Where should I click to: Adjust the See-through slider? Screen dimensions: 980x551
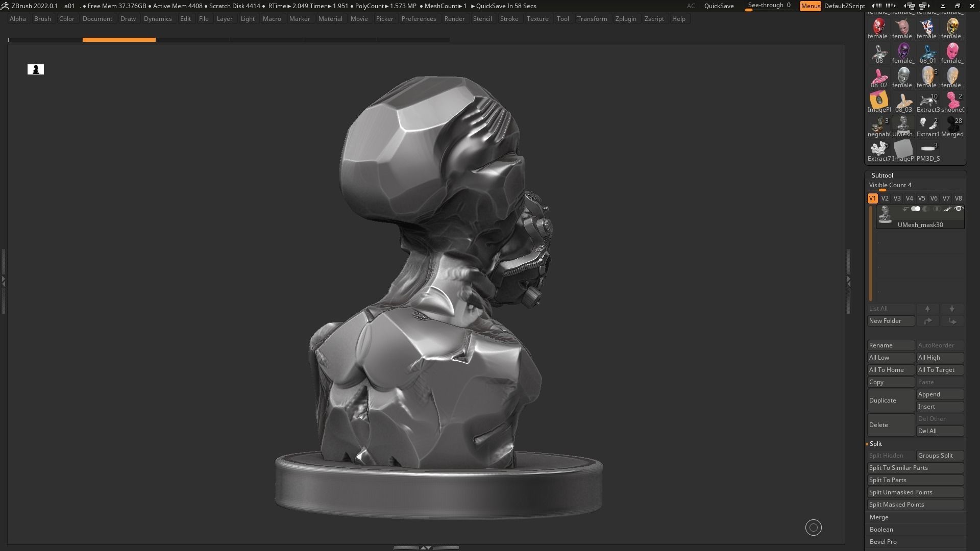(770, 6)
